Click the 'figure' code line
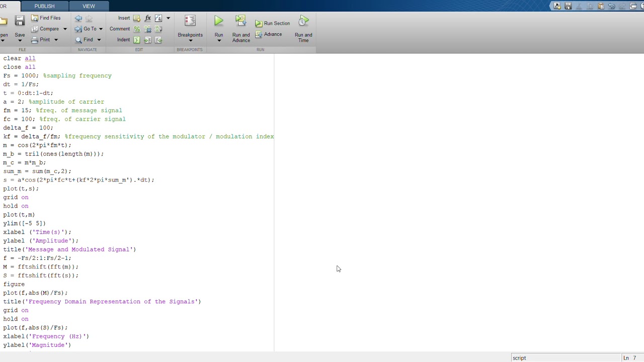Image resolution: width=644 pixels, height=362 pixels. (x=14, y=284)
